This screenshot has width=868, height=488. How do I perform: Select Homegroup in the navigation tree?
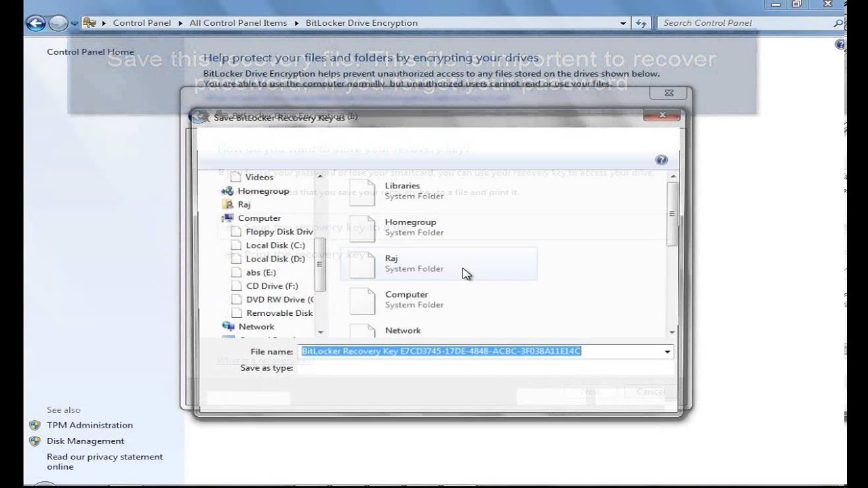tap(263, 191)
